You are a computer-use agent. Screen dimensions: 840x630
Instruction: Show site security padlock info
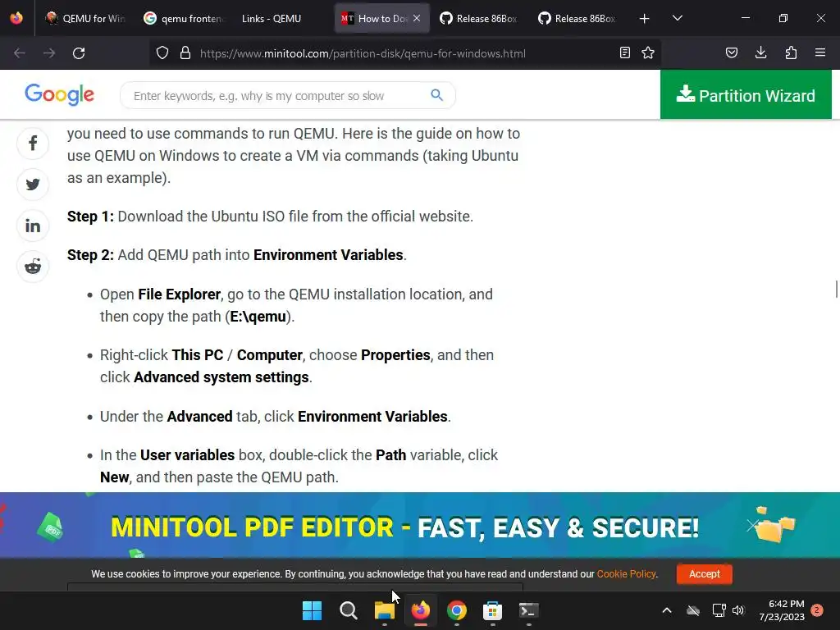click(x=185, y=53)
